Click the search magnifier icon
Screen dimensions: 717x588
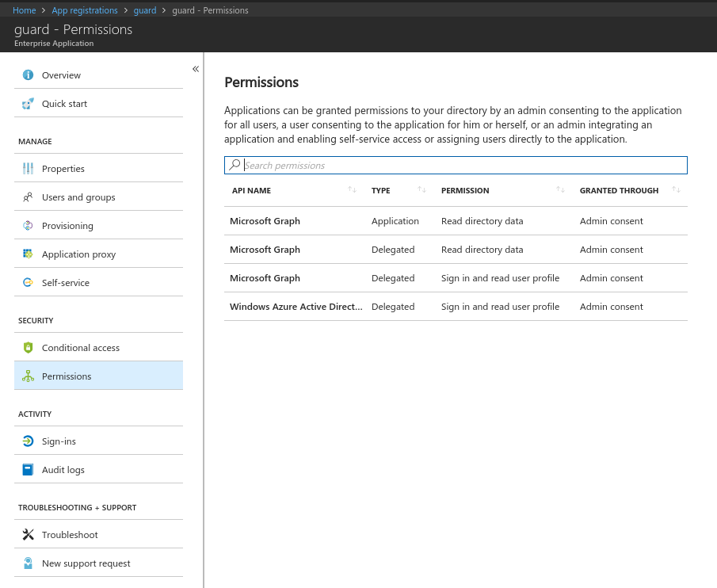tap(235, 165)
